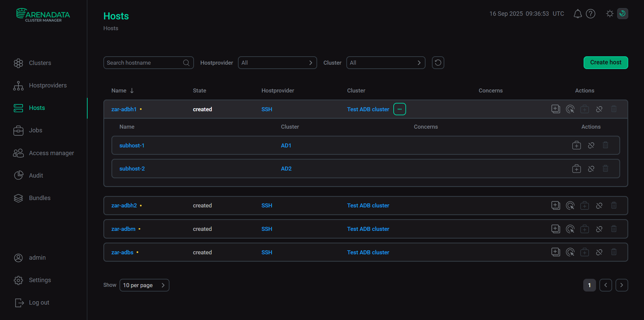Click the delete trash icon for subhost-2
The image size is (644, 320).
click(605, 169)
